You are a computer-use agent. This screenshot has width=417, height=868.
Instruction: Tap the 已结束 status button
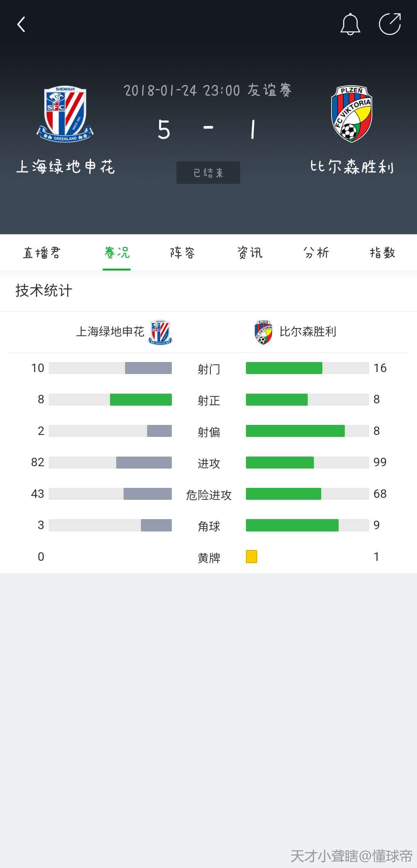pos(208,173)
